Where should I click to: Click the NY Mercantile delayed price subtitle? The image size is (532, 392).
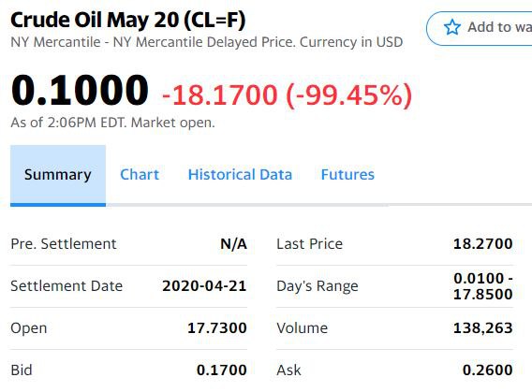207,42
